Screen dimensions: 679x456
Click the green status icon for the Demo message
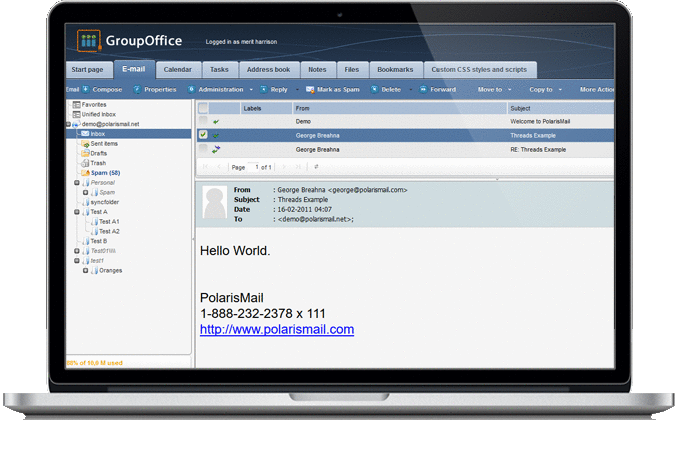(216, 122)
